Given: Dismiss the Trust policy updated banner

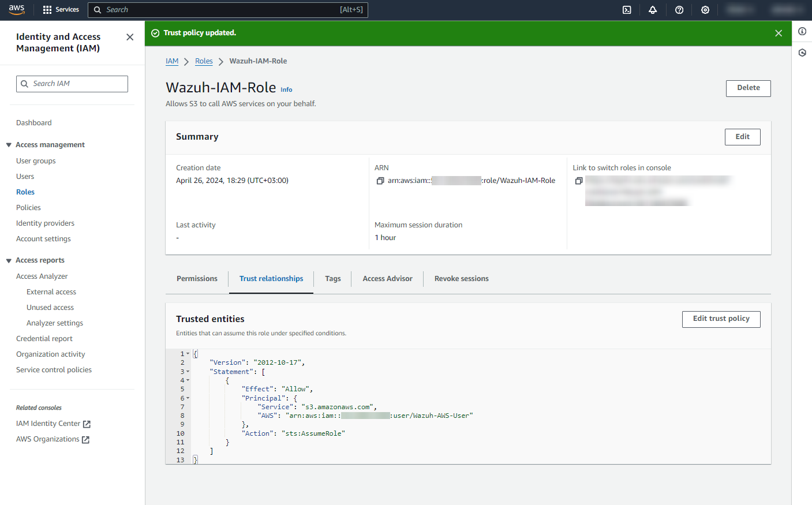Looking at the screenshot, I should click(x=779, y=33).
